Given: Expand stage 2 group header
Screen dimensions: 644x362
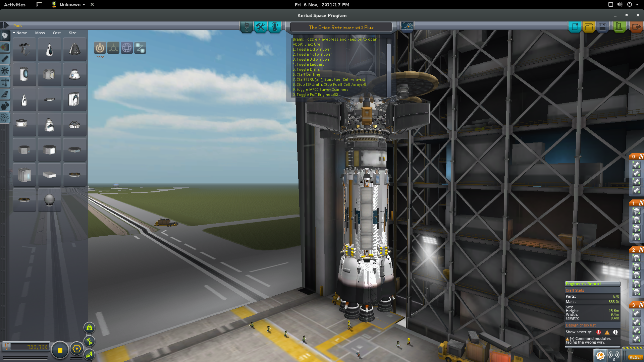Looking at the screenshot, I should pos(636,250).
